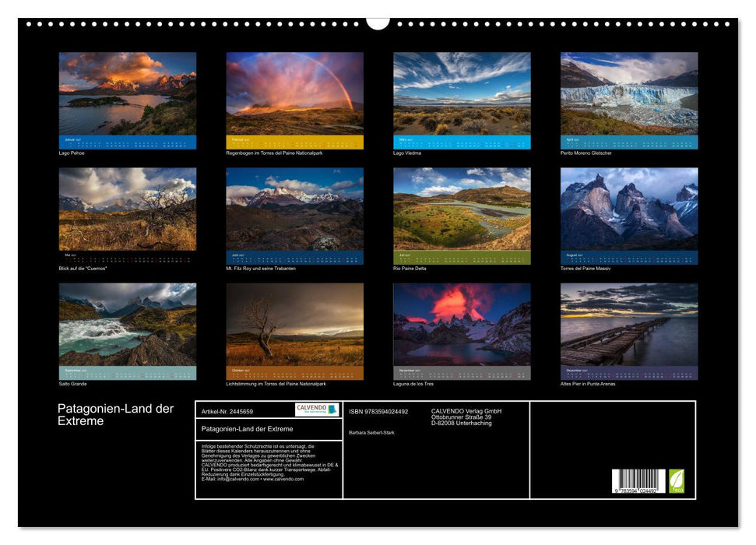
Task: Click the green eco leaf icon
Action: click(677, 481)
